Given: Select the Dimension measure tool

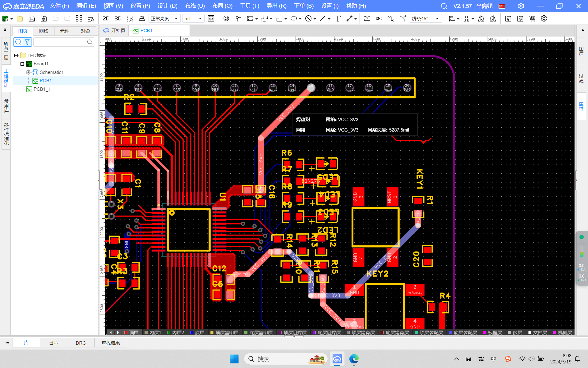Looking at the screenshot, I should point(349,19).
